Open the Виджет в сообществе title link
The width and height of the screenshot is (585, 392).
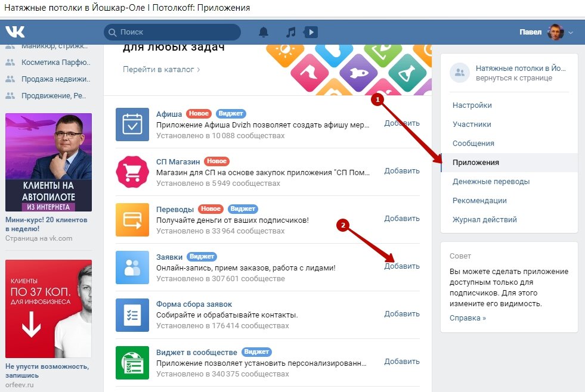197,352
